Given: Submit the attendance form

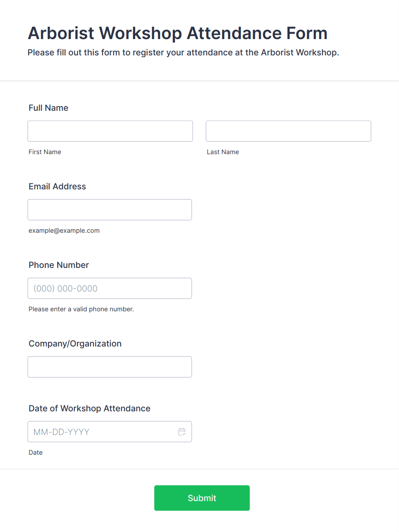Looking at the screenshot, I should pos(202,498).
